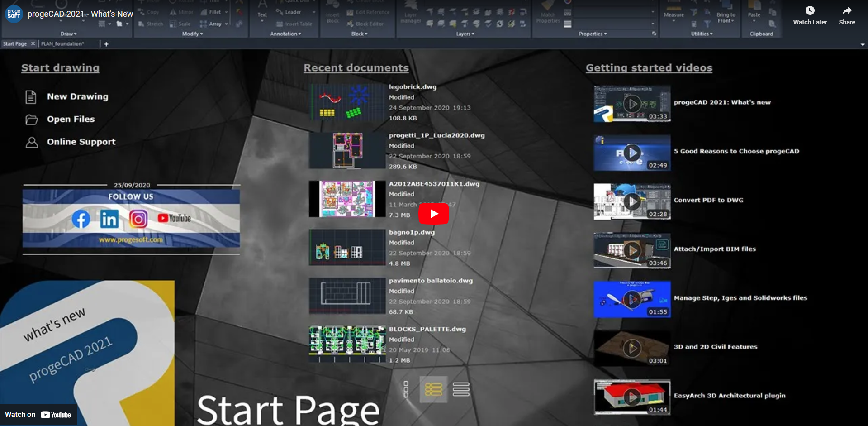Click the Online Support link
This screenshot has height=426, width=868.
point(81,142)
